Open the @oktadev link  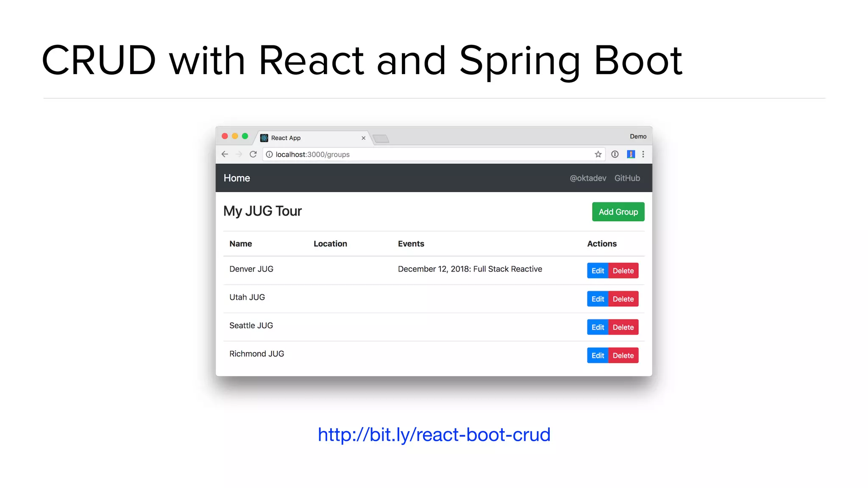pyautogui.click(x=588, y=178)
